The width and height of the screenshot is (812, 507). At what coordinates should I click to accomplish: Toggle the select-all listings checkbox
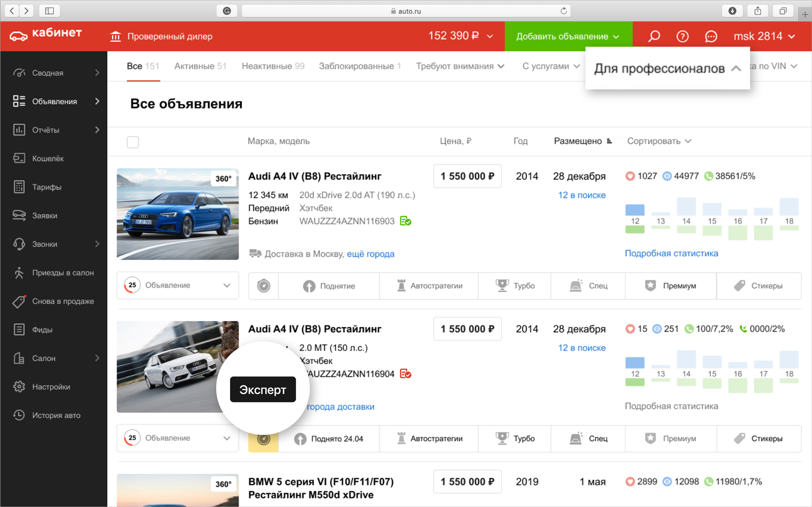133,142
